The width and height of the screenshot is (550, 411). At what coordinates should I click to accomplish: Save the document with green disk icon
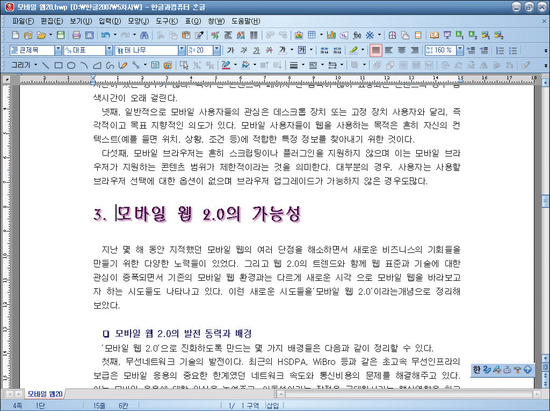pos(61,35)
